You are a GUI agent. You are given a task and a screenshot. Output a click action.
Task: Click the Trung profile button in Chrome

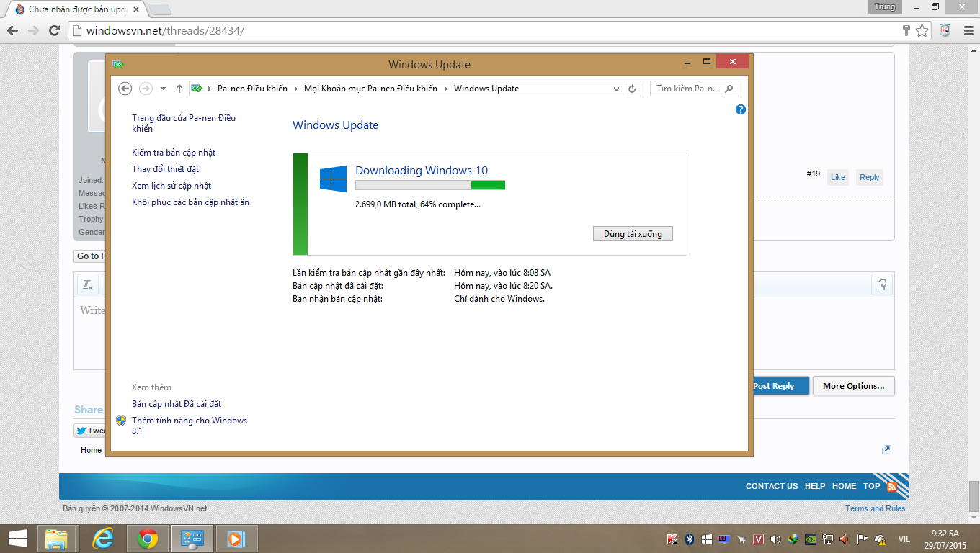coord(885,6)
